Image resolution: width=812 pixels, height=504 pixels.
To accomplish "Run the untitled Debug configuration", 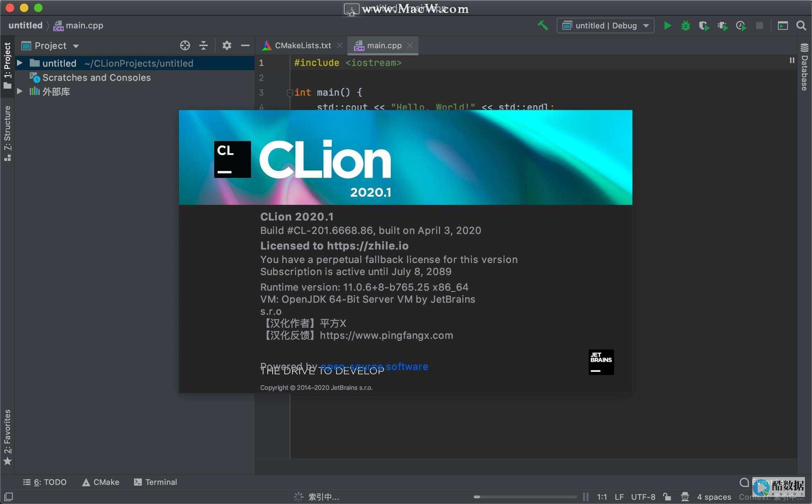I will (667, 26).
